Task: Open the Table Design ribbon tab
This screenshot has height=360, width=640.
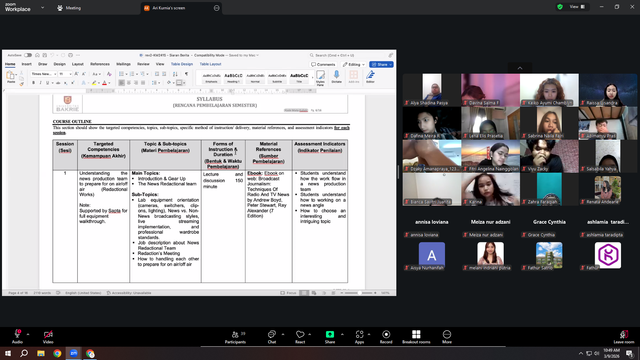Action: (182, 64)
